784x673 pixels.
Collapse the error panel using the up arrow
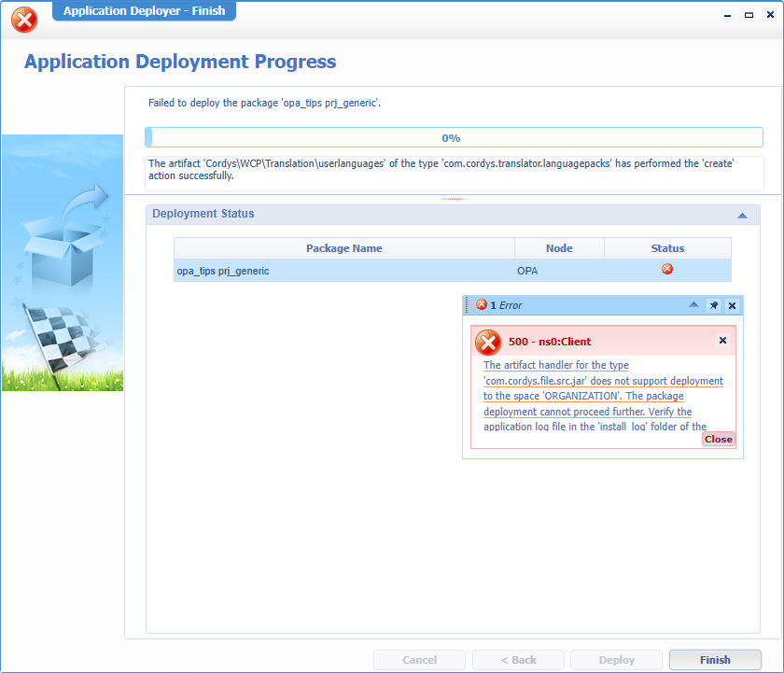[x=693, y=305]
